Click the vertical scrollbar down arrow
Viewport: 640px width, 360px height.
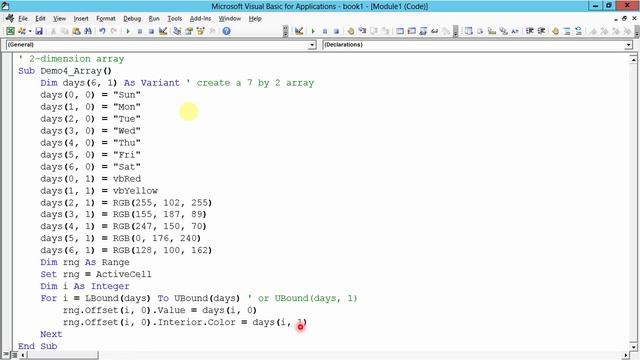(x=633, y=347)
